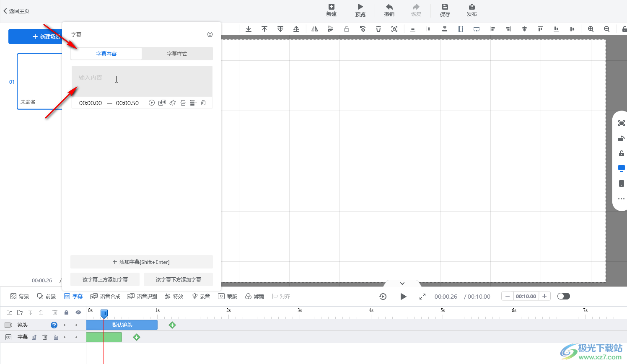Undo with the 撤销 button
The image size is (627, 364).
(389, 10)
